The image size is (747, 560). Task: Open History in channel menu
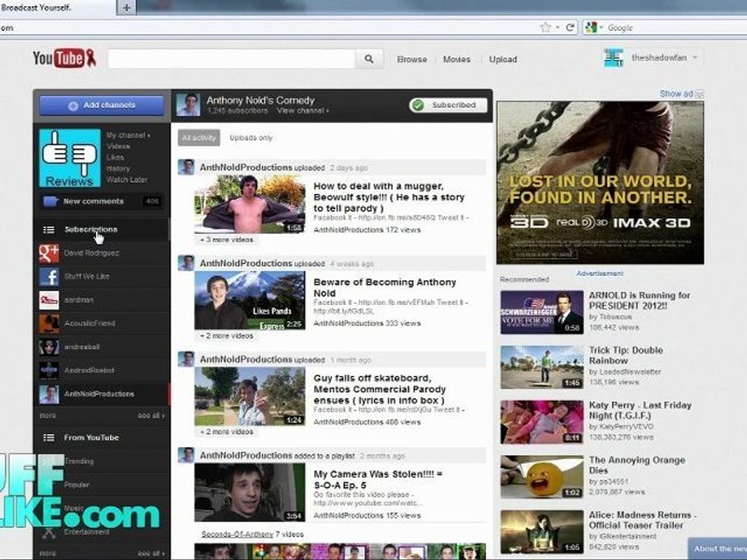pyautogui.click(x=118, y=169)
